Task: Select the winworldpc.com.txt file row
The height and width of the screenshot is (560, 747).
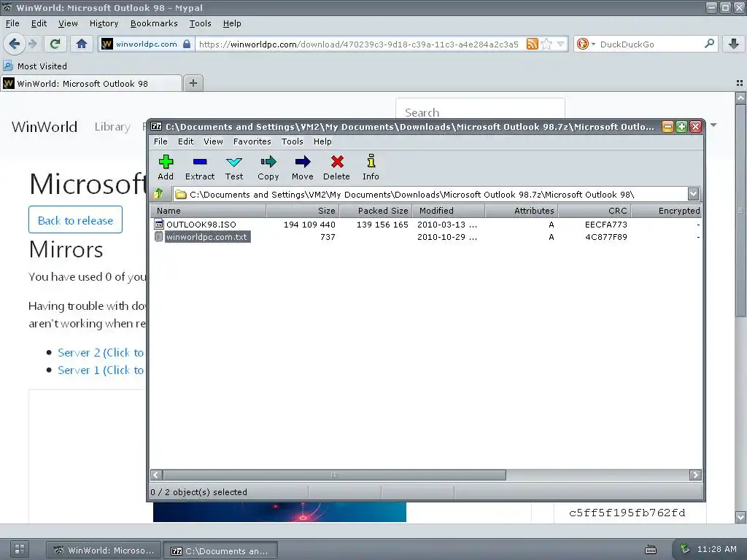Action: click(x=426, y=237)
